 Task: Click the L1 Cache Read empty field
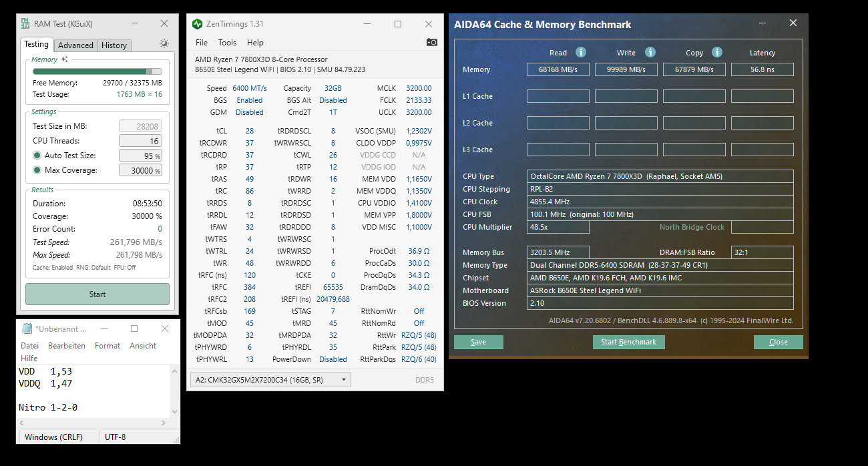click(558, 96)
